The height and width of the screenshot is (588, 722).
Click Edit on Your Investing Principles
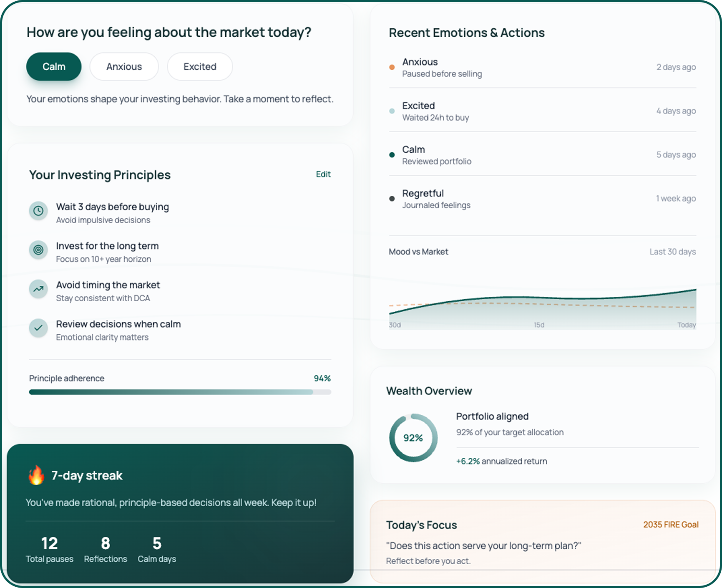pos(323,174)
